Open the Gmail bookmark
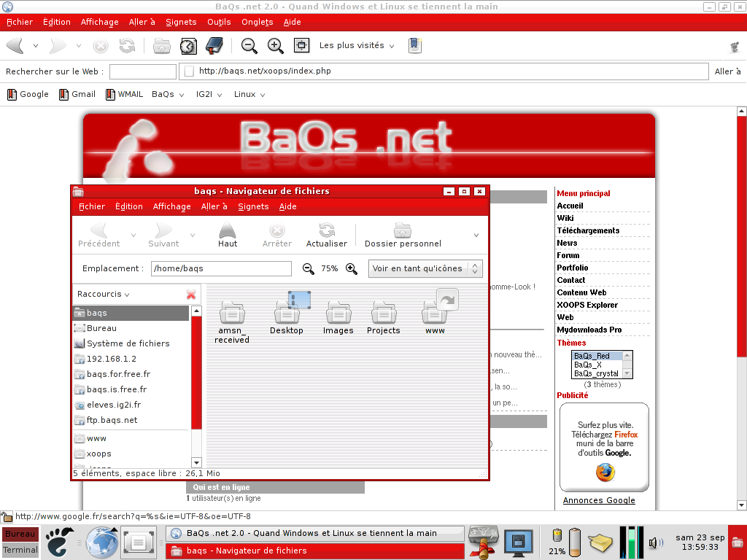This screenshot has height=560, width=747. (x=77, y=94)
